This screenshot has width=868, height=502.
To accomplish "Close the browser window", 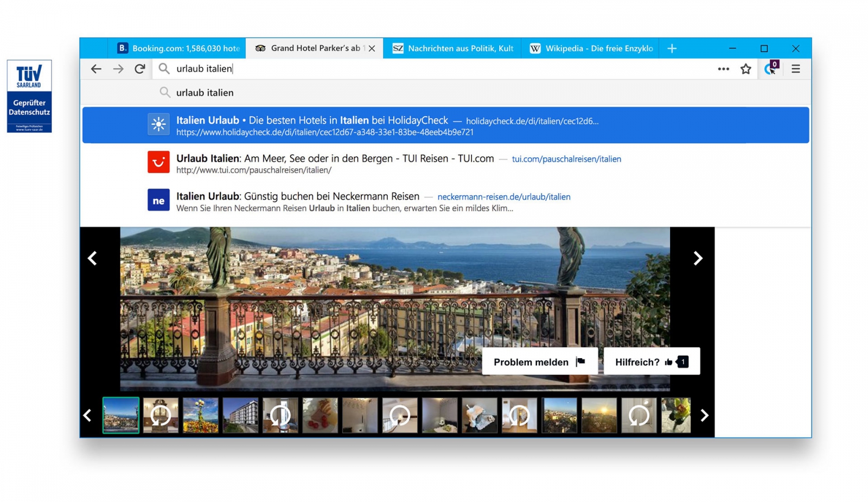I will (795, 48).
